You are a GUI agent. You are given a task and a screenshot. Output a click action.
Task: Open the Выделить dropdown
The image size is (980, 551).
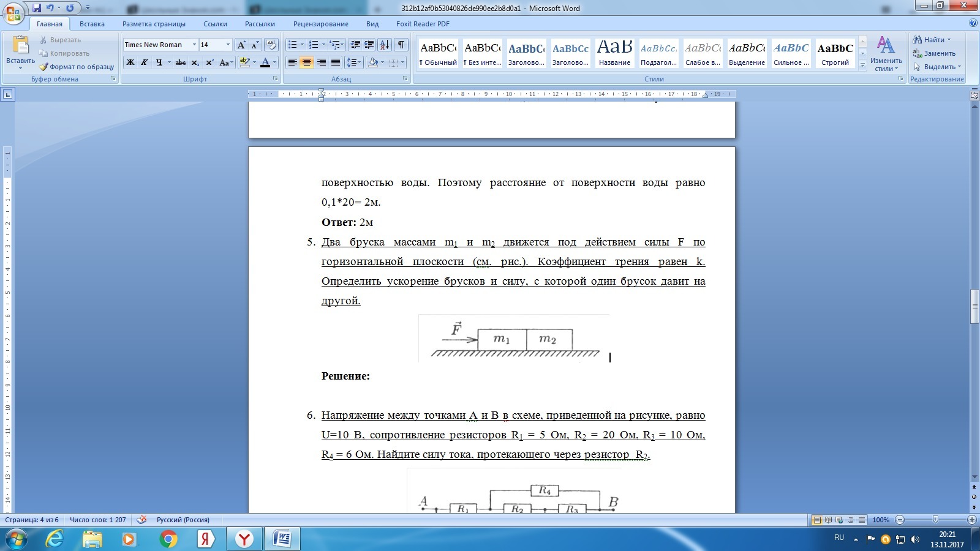click(938, 67)
